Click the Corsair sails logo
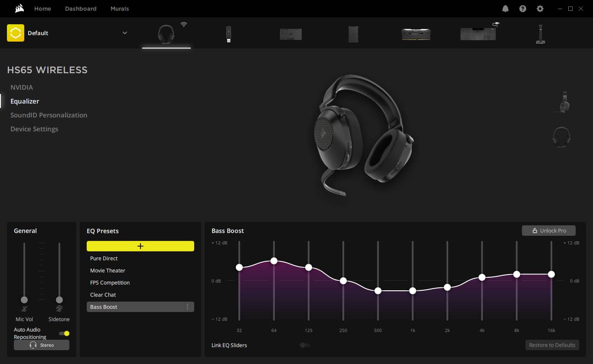The image size is (593, 364). 19,9
